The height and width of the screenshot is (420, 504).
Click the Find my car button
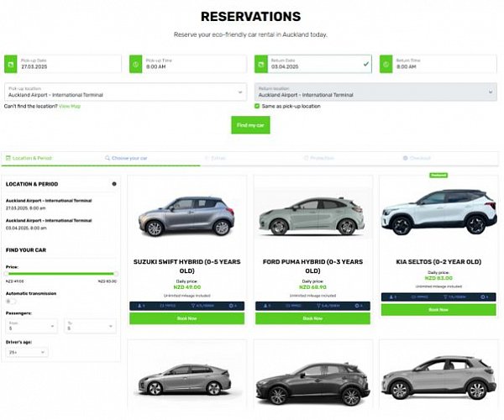tap(250, 125)
